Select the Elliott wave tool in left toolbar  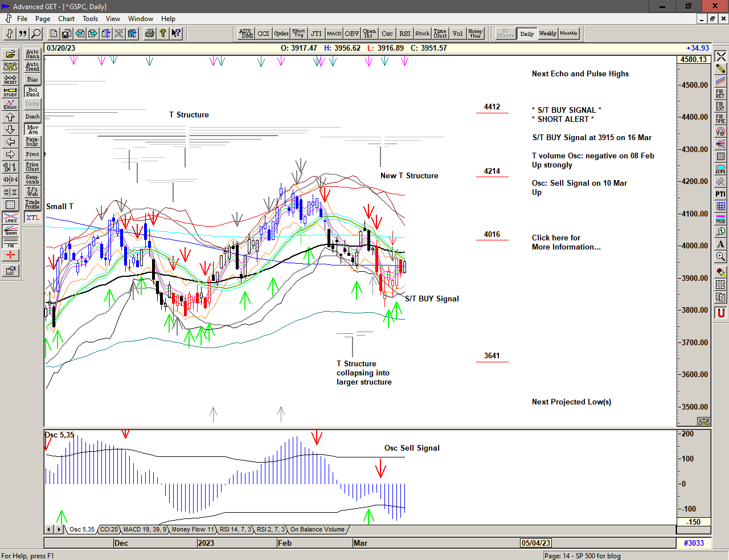coord(10,104)
